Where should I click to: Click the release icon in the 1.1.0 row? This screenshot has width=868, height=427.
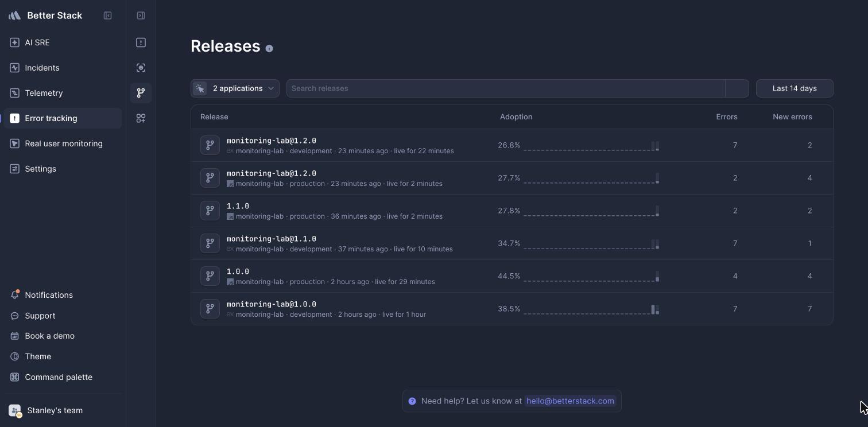point(210,211)
